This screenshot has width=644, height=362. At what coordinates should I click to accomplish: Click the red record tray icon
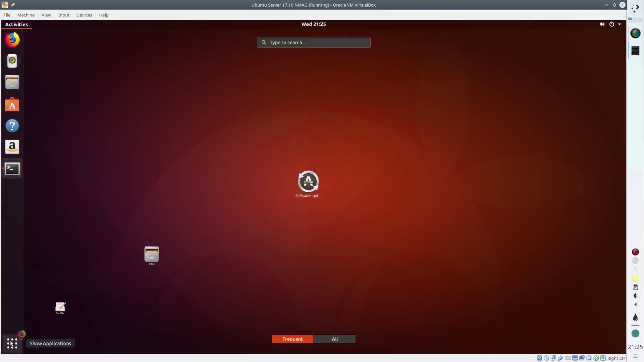[635, 252]
